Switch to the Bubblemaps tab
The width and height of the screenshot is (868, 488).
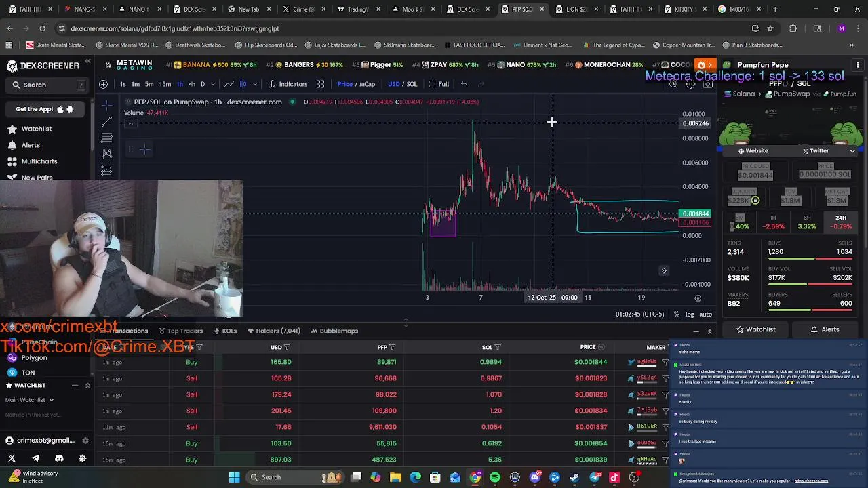pyautogui.click(x=334, y=331)
